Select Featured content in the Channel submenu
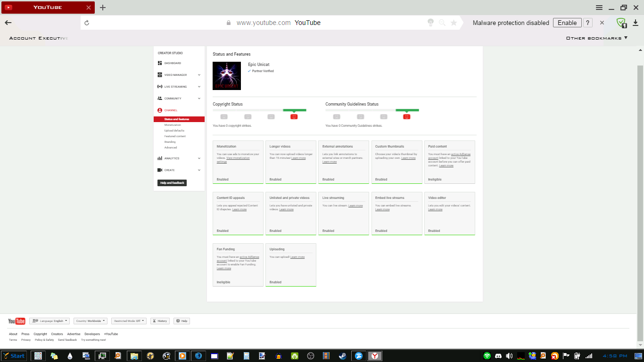Screen dimensions: 644x362 [x=175, y=136]
